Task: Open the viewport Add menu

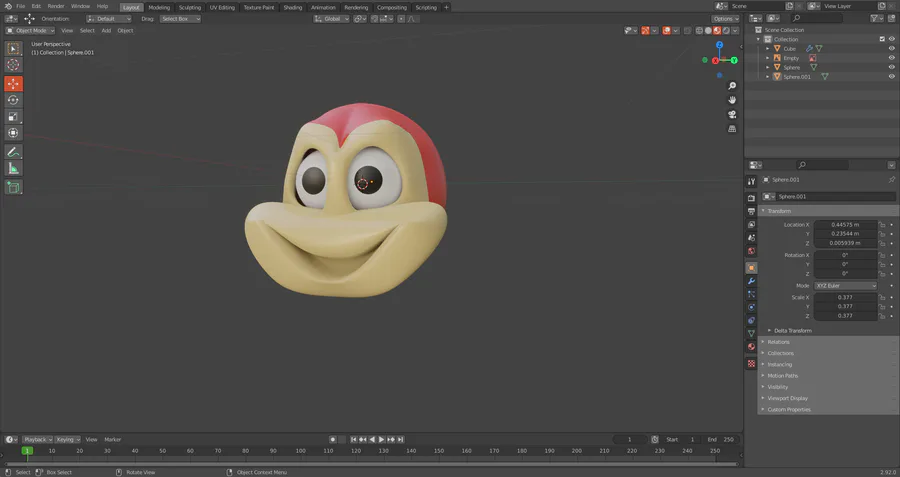Action: [106, 30]
